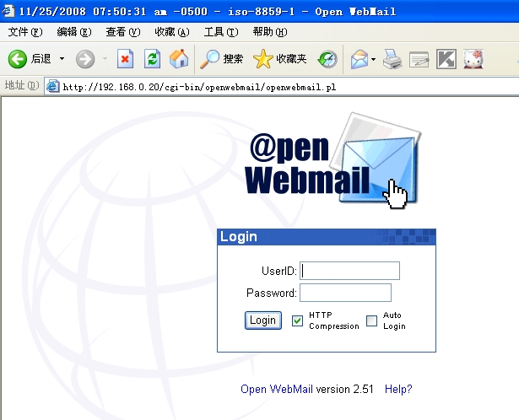Open the 收藏(A) menu
Image resolution: width=519 pixels, height=420 pixels.
pyautogui.click(x=172, y=32)
